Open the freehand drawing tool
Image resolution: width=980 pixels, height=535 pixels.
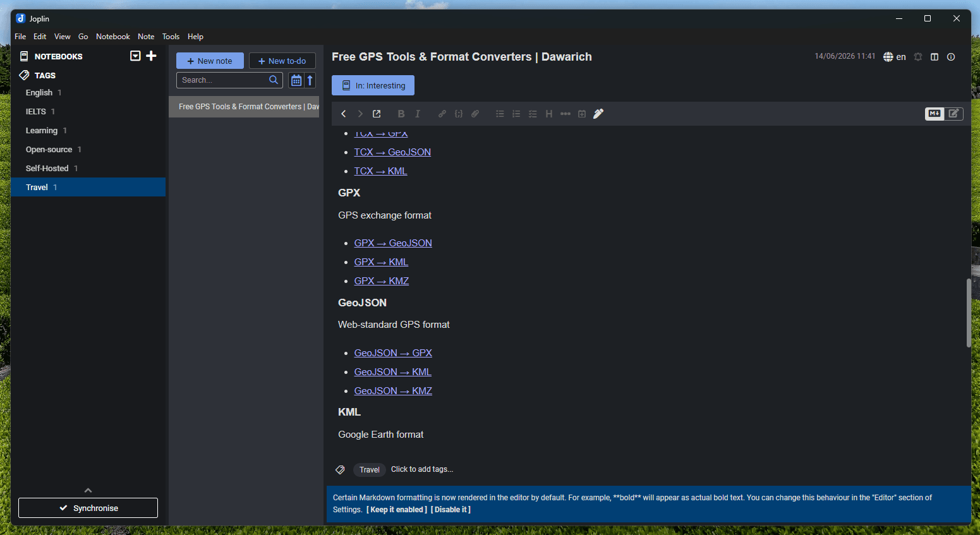[x=598, y=114]
